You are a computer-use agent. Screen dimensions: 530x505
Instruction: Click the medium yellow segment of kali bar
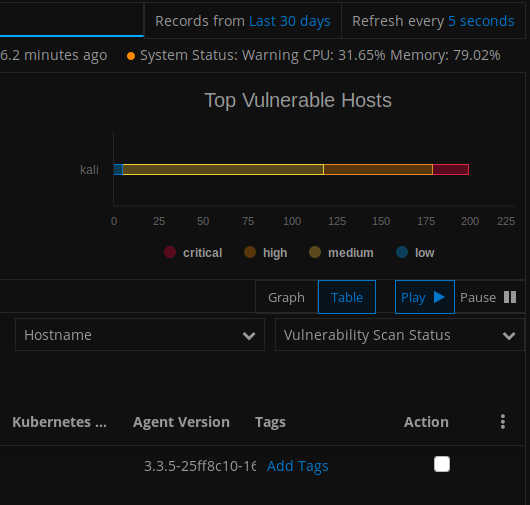click(x=223, y=169)
